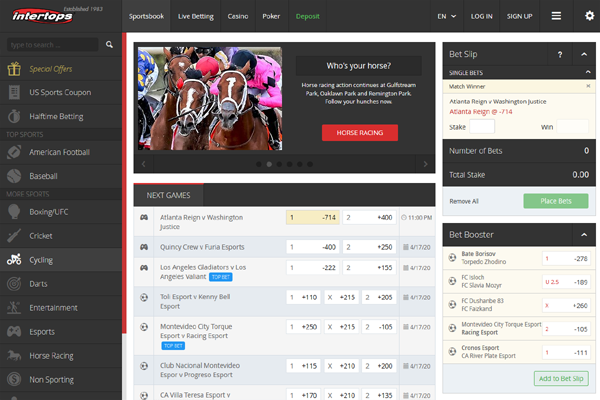Viewport: 600px width, 400px height.
Task: Click TOP BET badge on Los Angeles game
Action: [220, 277]
